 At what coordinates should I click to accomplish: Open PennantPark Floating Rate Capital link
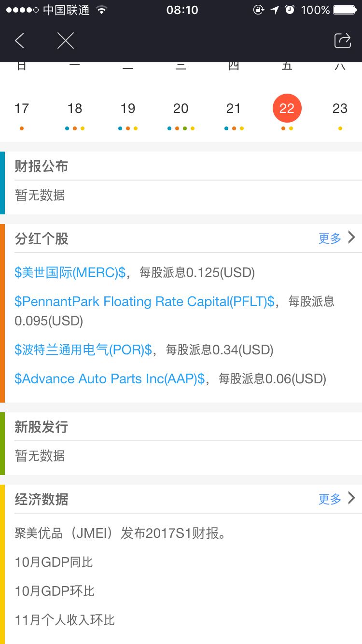144,302
